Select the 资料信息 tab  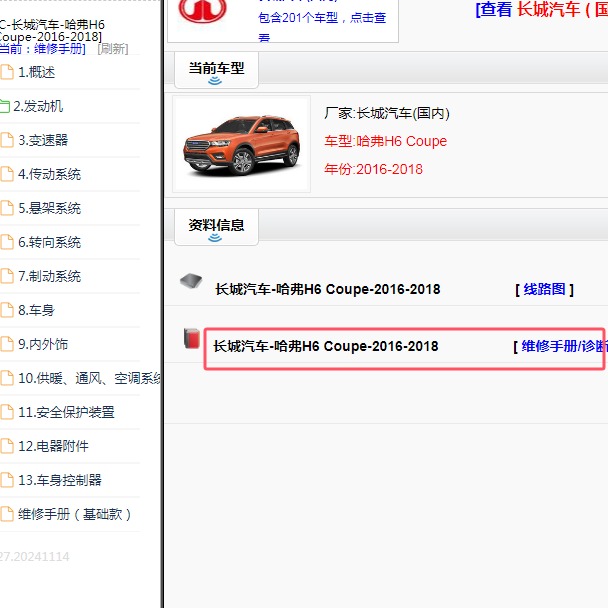tap(216, 227)
